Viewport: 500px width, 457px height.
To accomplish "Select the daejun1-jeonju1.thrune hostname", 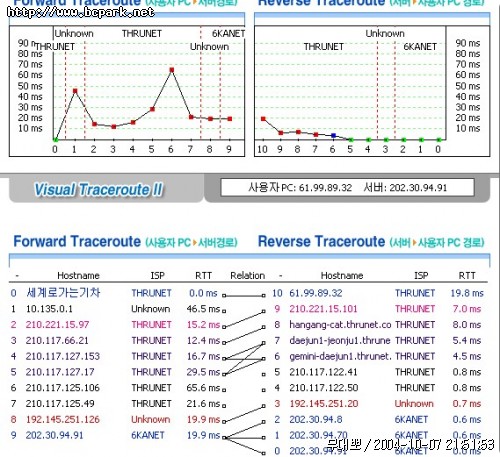I will tap(340, 341).
